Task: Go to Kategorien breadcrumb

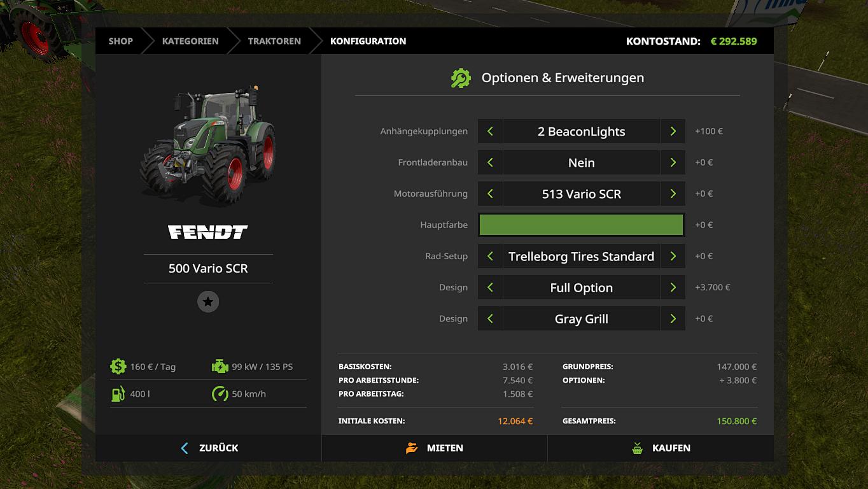Action: point(190,41)
